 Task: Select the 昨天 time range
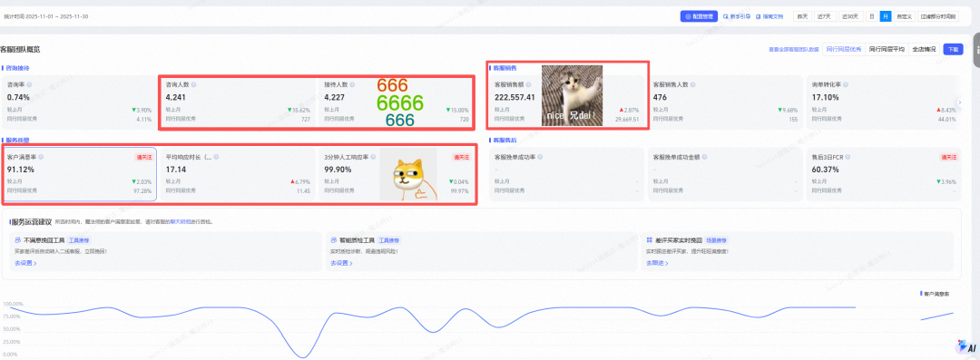pos(801,17)
